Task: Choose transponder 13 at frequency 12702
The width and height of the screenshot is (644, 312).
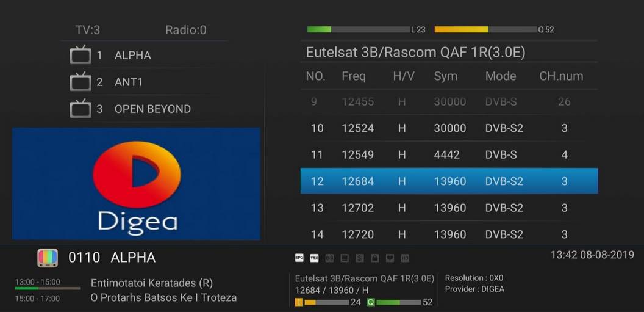Action: (x=449, y=208)
